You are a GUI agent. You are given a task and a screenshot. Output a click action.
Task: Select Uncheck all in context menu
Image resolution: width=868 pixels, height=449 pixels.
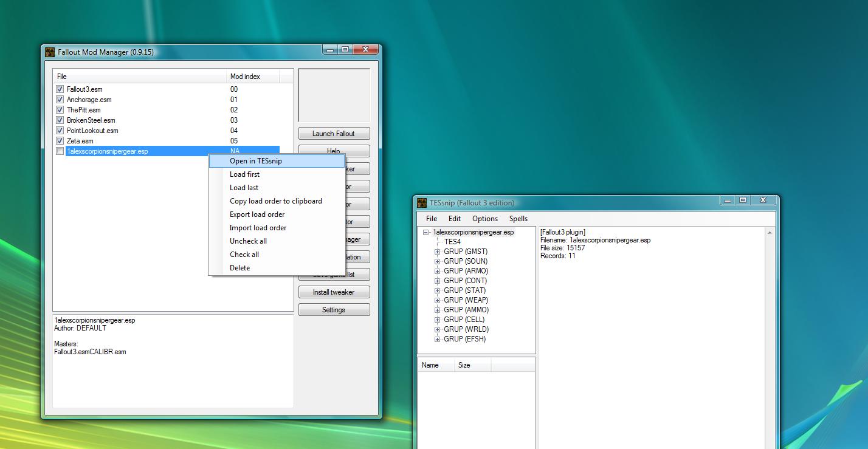click(277, 241)
